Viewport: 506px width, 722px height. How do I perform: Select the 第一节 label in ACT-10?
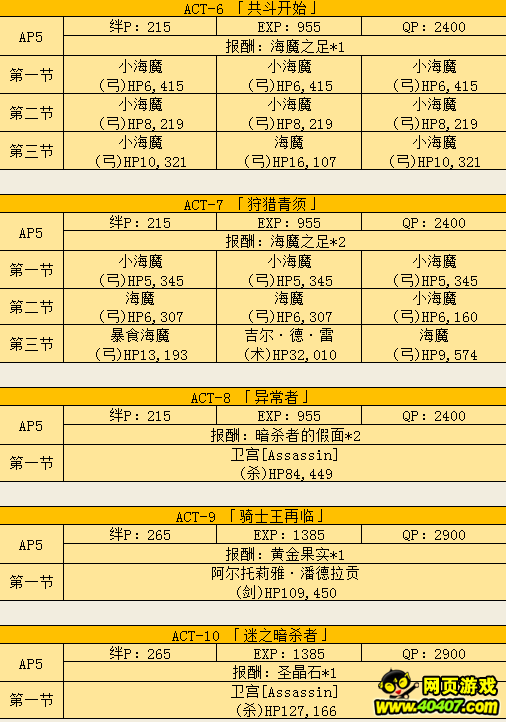pyautogui.click(x=31, y=700)
